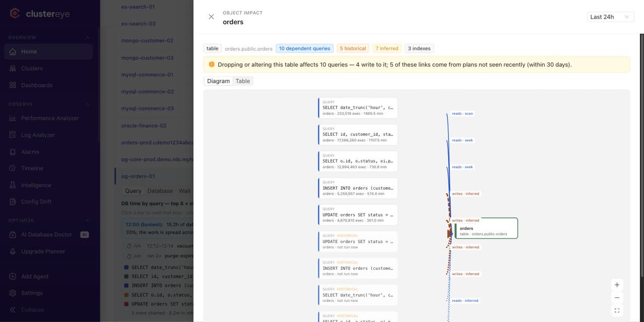Click the 10 dependent queries badge
Image resolution: width=644 pixels, height=322 pixels.
tap(304, 48)
